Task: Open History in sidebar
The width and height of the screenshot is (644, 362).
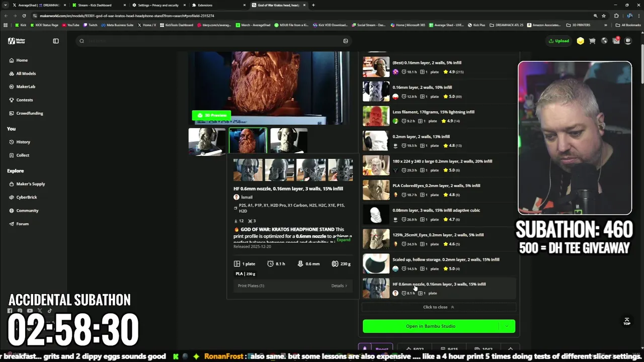Action: [x=23, y=142]
